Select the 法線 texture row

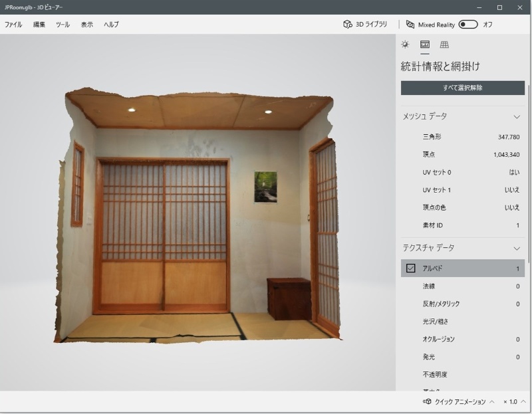[x=463, y=286]
